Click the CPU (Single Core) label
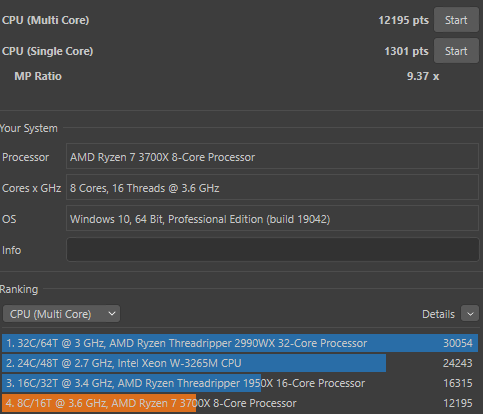This screenshot has width=483, height=414. [x=48, y=51]
